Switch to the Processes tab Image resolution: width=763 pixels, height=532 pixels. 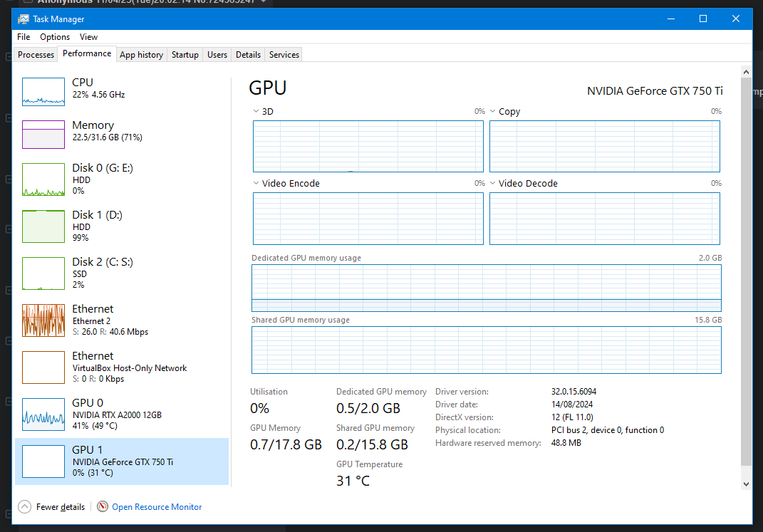(36, 54)
